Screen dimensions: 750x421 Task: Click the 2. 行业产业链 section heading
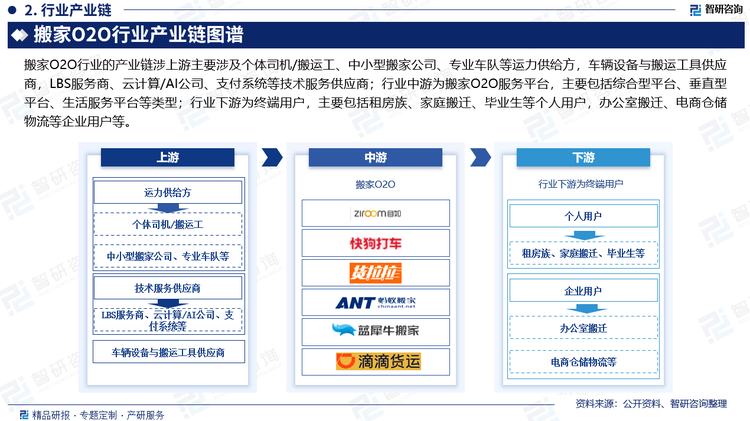67,10
